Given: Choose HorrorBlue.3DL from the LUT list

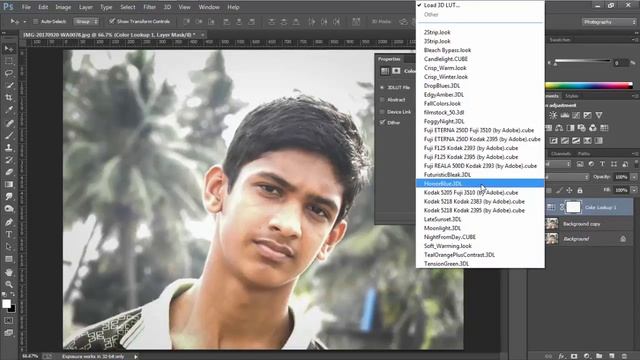Looking at the screenshot, I should 480,184.
